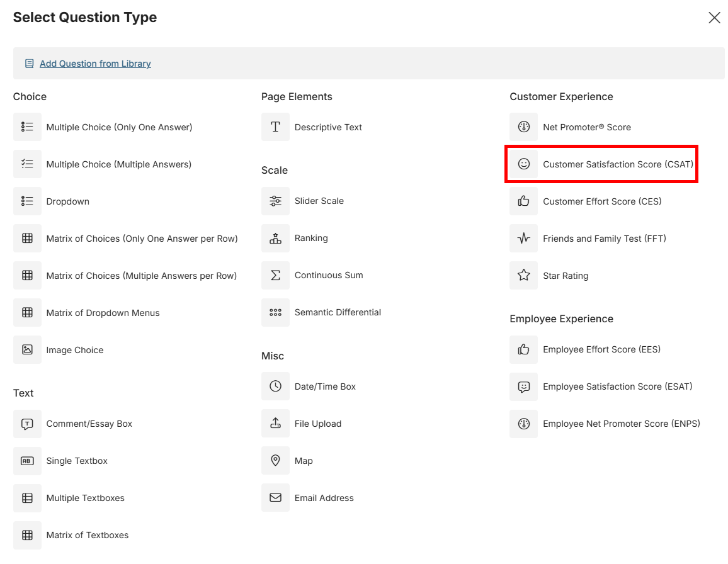
Task: Select the Email Address label
Action: pyautogui.click(x=324, y=498)
